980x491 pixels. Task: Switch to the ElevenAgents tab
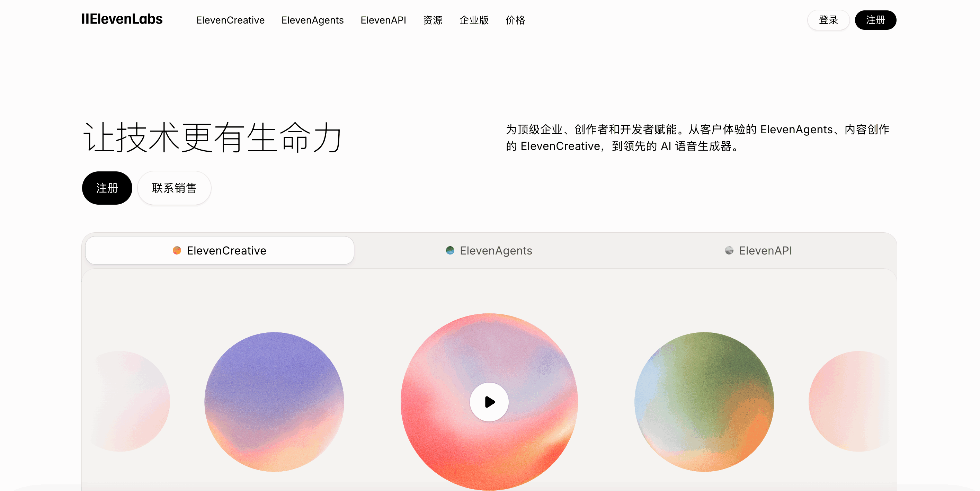tap(489, 250)
